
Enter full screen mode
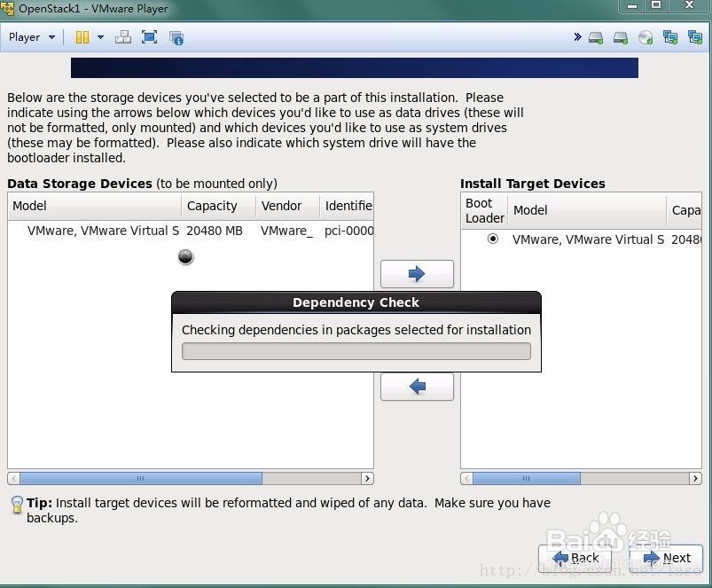(148, 36)
